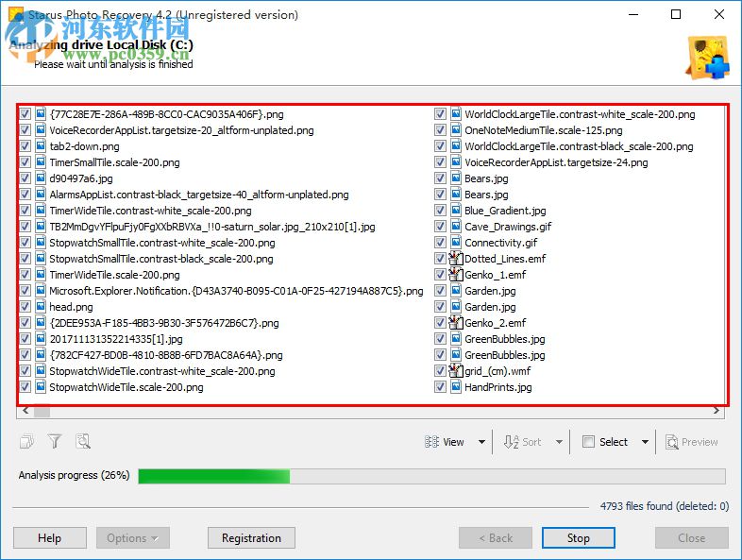
Task: Click the Sort A-Z icon
Action: 511,442
